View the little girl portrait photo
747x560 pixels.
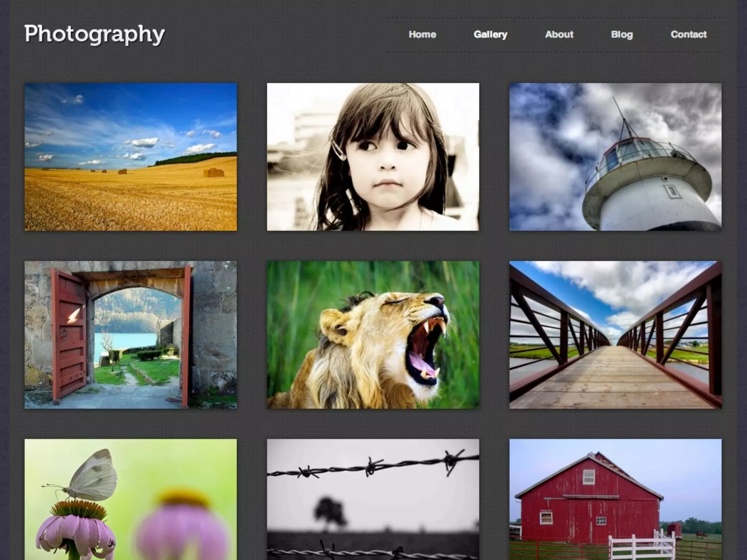click(373, 157)
